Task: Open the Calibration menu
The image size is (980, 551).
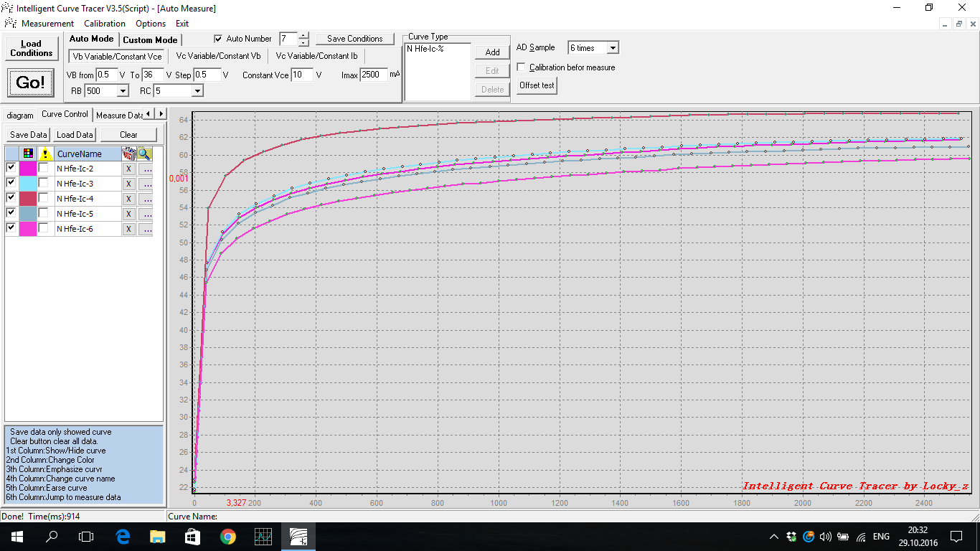Action: [x=105, y=24]
